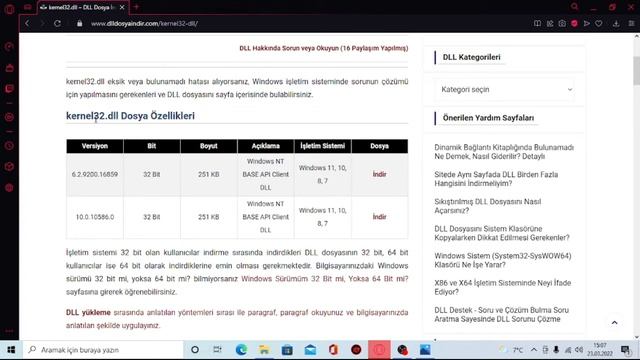
Task: Show hidden tray icons chevron
Action: (534, 350)
